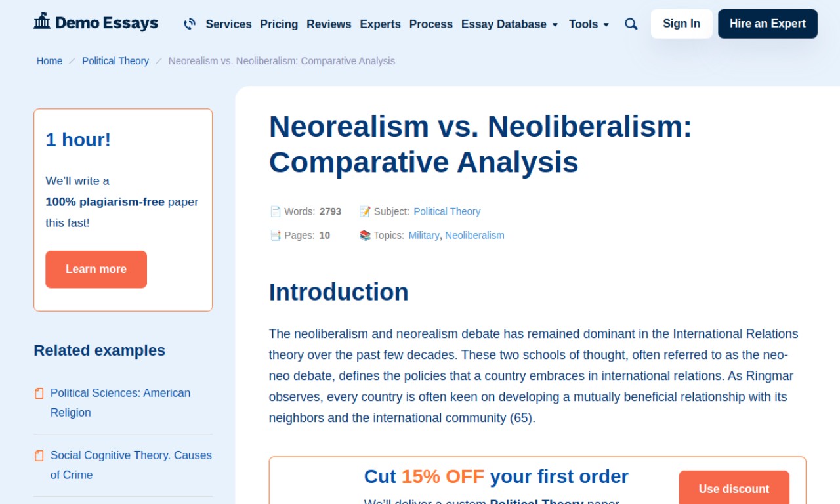This screenshot has height=504, width=840.
Task: Click the Subject memo icon
Action: tap(365, 211)
